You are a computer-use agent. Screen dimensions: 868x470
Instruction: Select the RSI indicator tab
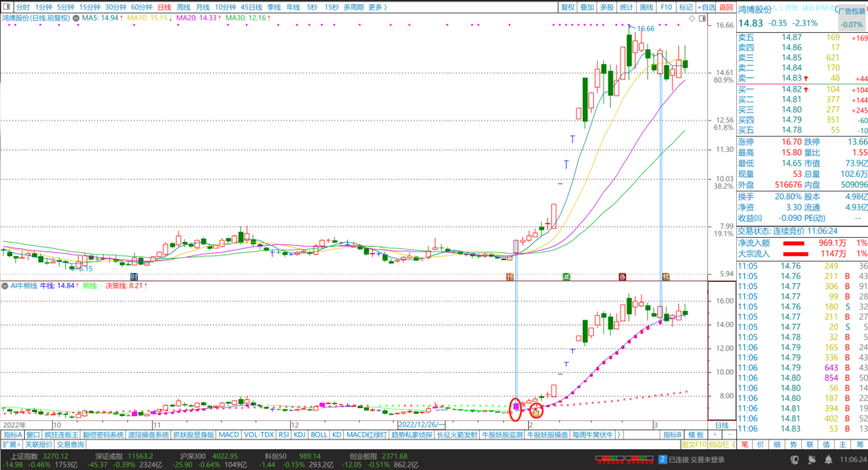coord(284,435)
